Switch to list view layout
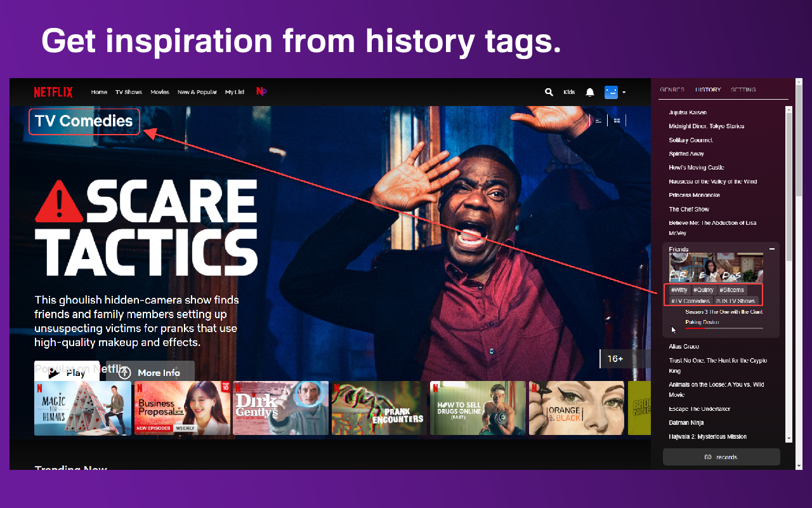This screenshot has height=508, width=812. point(598,120)
